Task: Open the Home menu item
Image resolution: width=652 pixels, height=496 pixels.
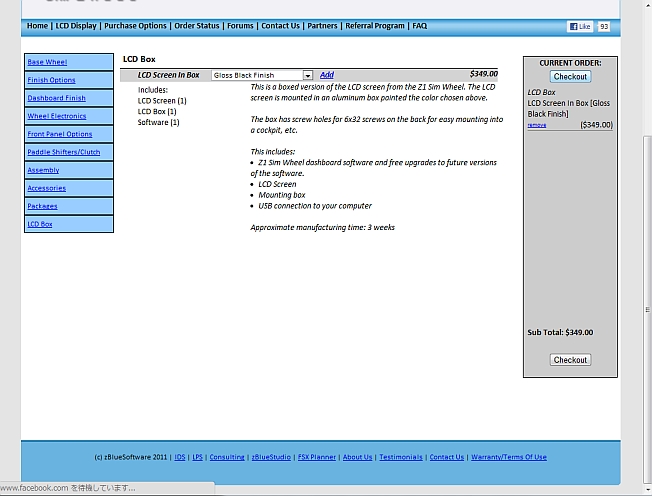Action: coord(37,26)
